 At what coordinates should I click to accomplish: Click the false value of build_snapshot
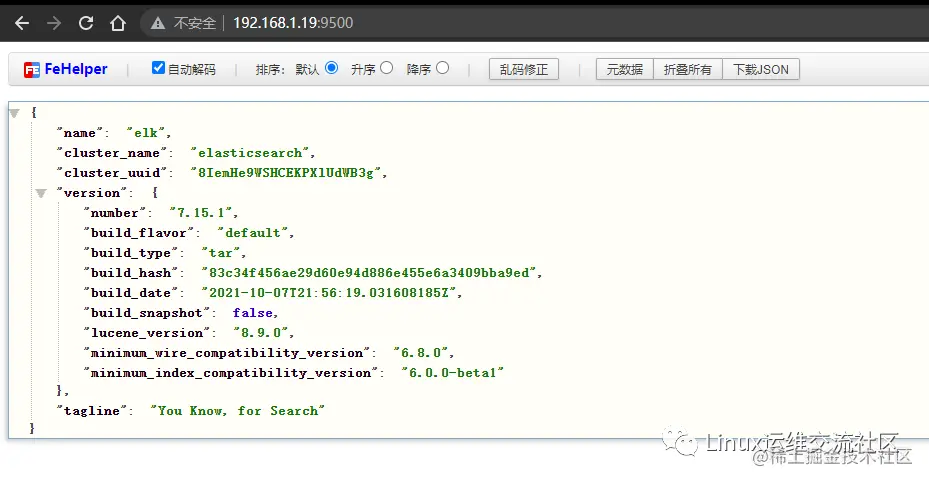(252, 313)
